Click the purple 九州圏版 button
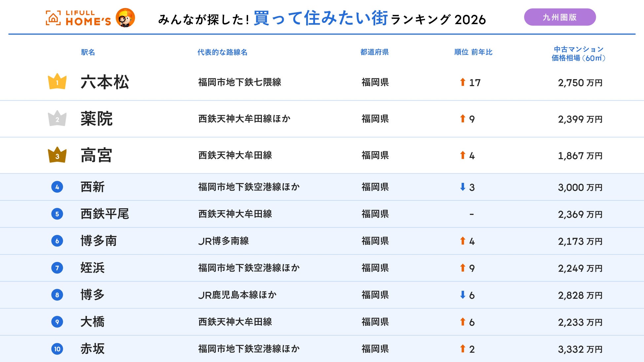Image resolution: width=644 pixels, height=362 pixels. pos(560,17)
